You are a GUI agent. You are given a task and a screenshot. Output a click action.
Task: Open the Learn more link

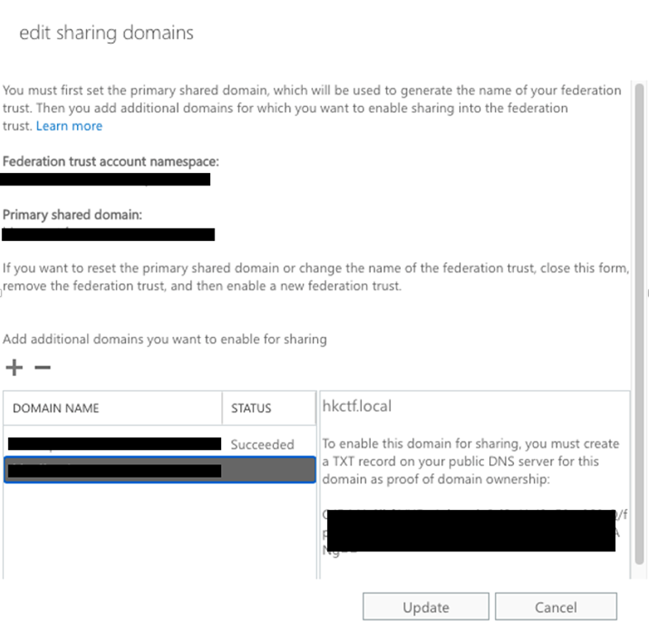pos(70,126)
